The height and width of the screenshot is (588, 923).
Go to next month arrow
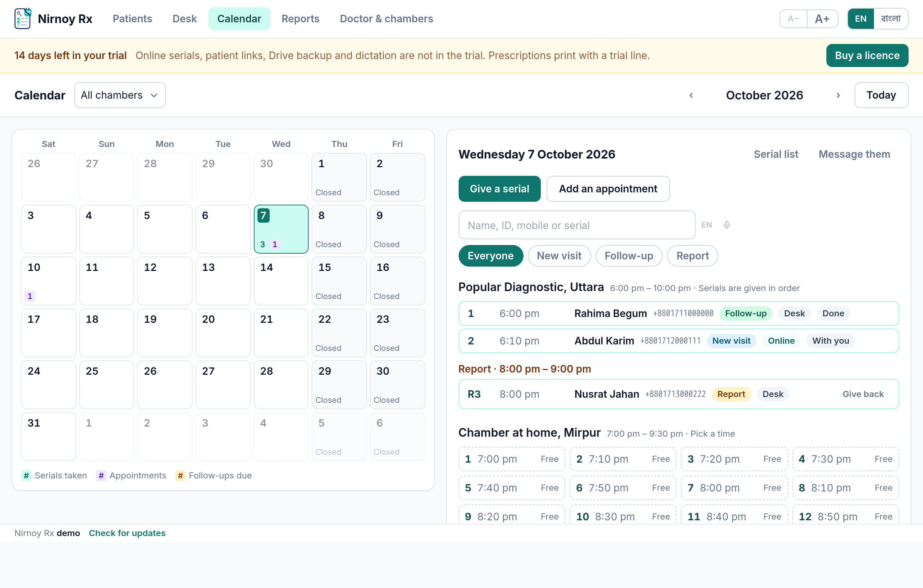[838, 95]
